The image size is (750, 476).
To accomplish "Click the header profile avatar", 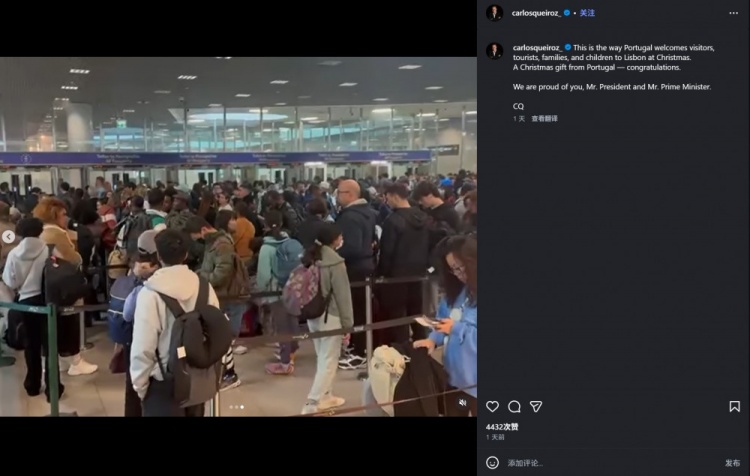I will point(495,13).
